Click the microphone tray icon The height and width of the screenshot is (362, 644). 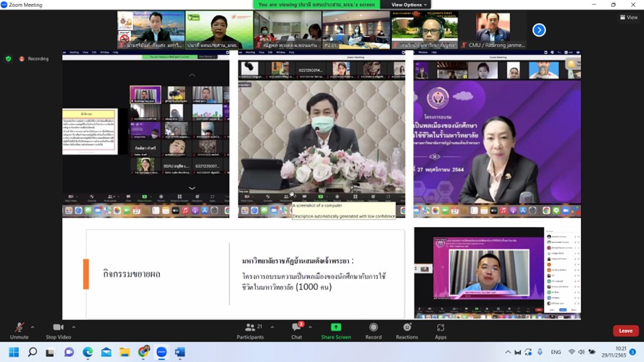tap(540, 352)
